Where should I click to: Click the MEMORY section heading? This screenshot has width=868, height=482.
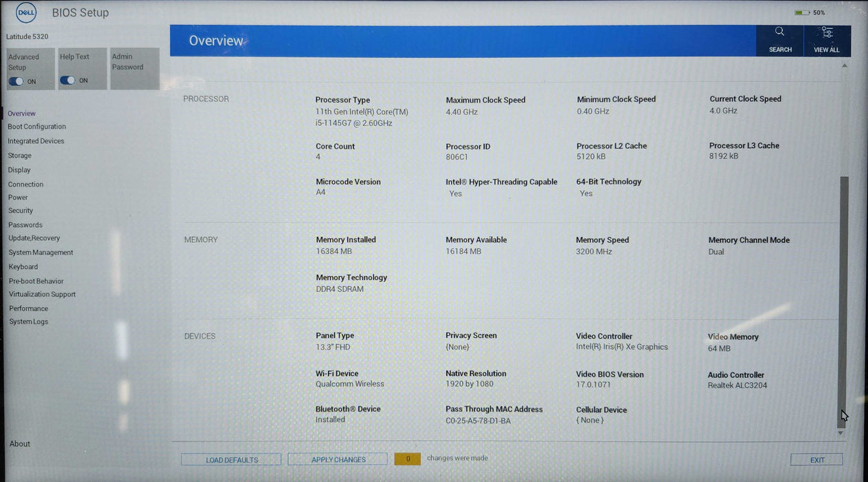pyautogui.click(x=200, y=240)
